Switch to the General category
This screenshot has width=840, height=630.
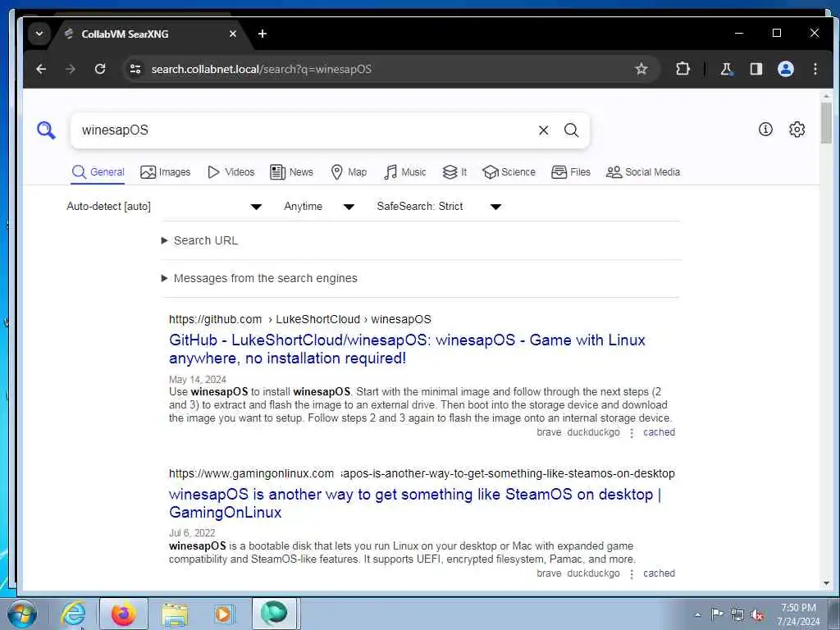click(98, 172)
